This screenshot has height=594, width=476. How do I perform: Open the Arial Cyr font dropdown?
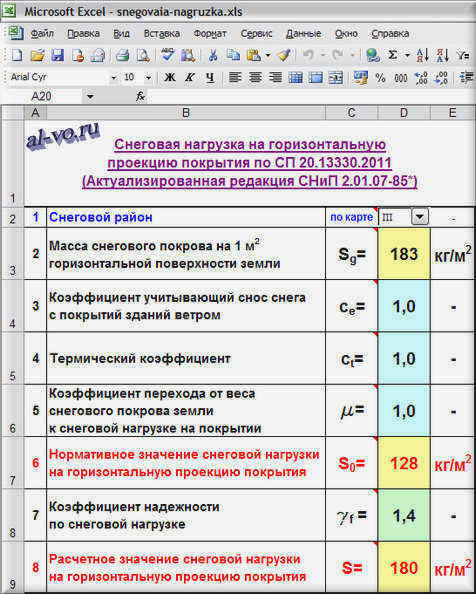(113, 78)
